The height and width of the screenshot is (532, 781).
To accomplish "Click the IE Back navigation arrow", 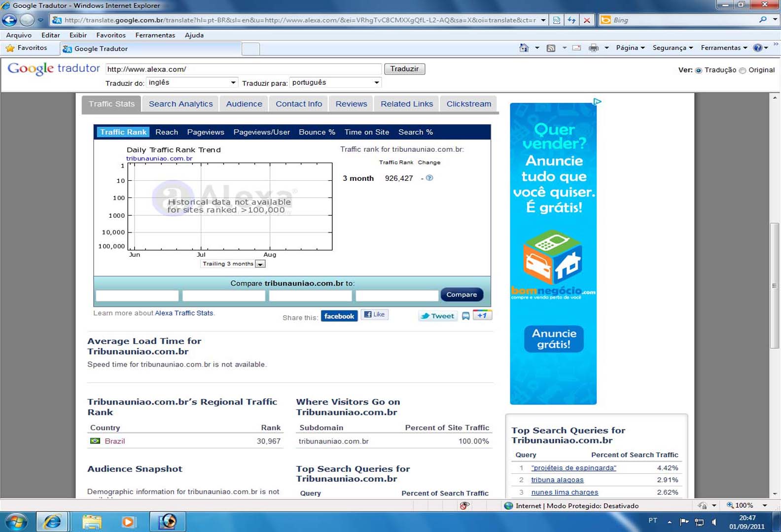I will coord(9,20).
